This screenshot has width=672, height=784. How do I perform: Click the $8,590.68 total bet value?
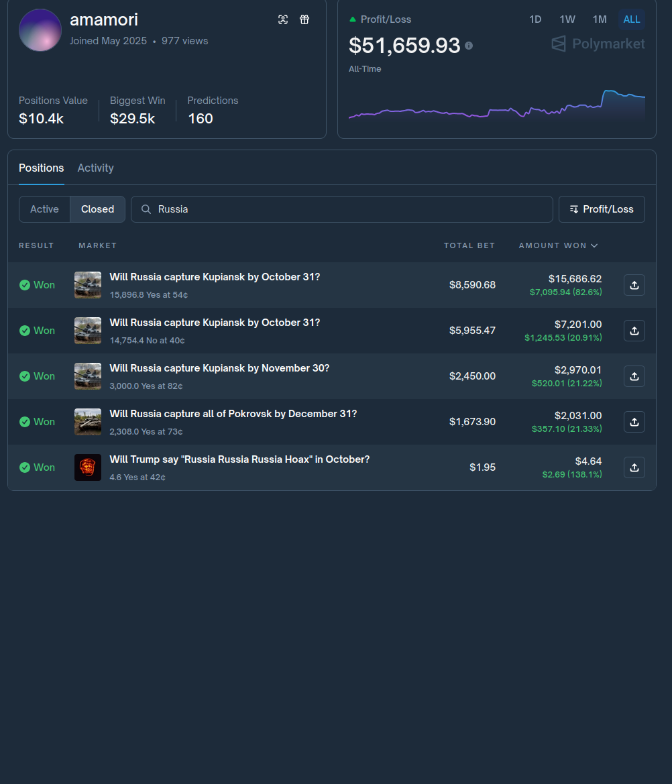tap(473, 285)
